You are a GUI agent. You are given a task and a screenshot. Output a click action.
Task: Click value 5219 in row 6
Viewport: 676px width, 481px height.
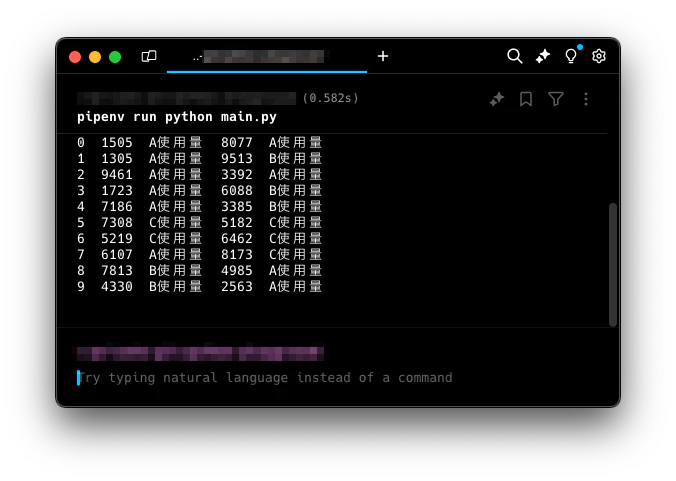click(117, 238)
